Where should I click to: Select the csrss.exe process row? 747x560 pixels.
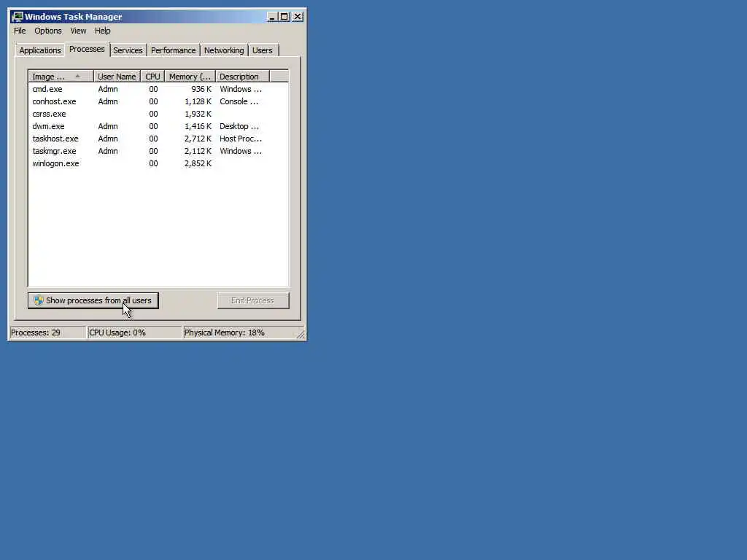(158, 114)
